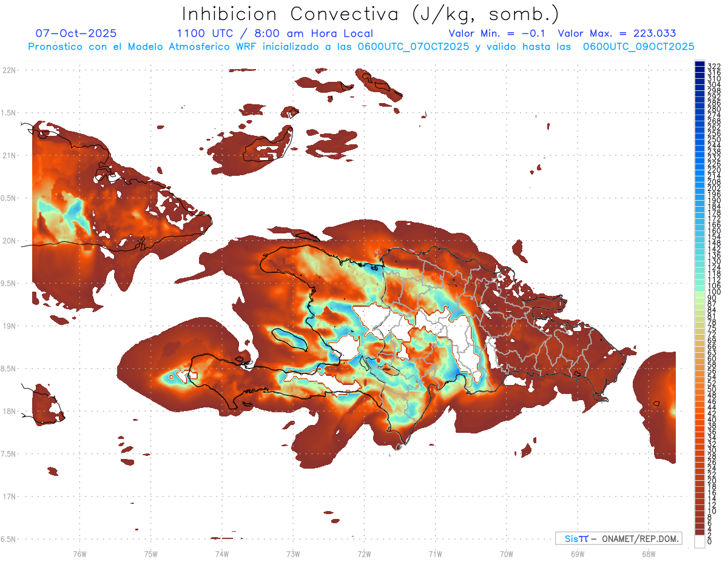The height and width of the screenshot is (562, 728).
Task: Click the '322' legend value
Action: coord(714,66)
